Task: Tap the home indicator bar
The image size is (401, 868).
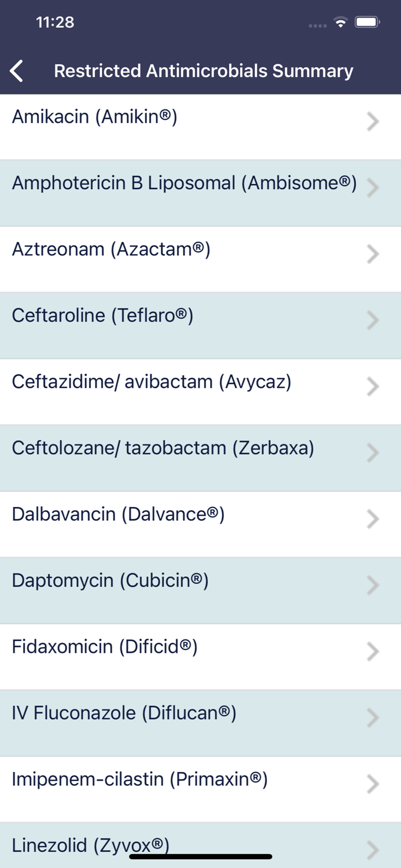Action: coord(200,856)
